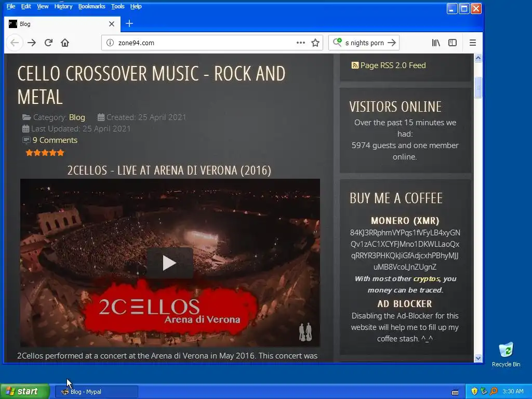Click the on-screen keyboard tray icon
The image size is (532, 399).
coord(455,392)
